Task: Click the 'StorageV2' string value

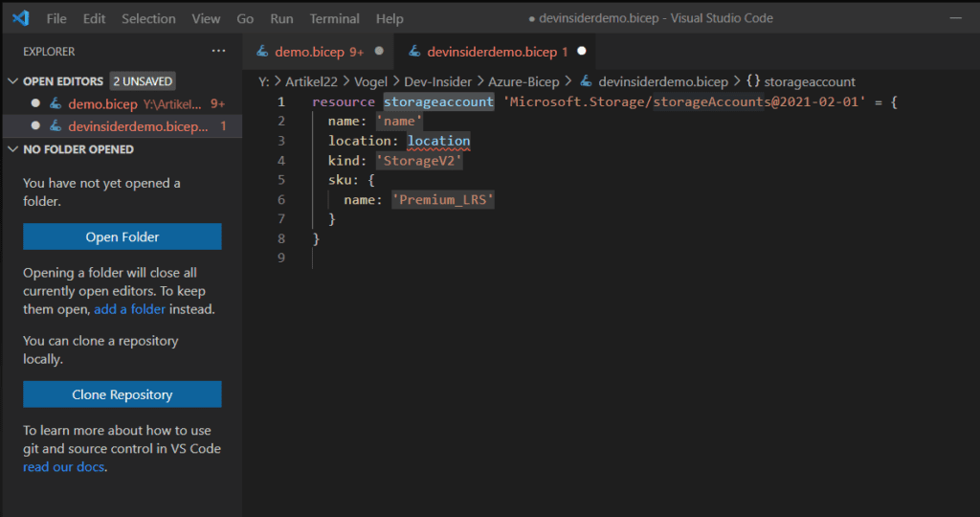Action: pos(419,161)
